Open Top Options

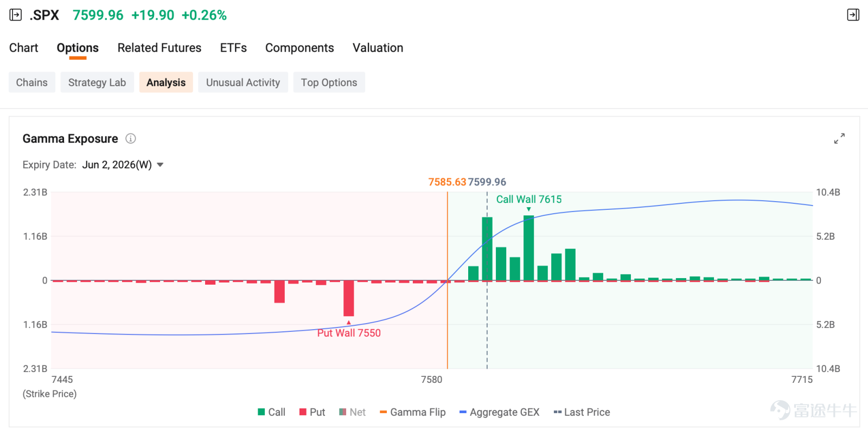[329, 82]
